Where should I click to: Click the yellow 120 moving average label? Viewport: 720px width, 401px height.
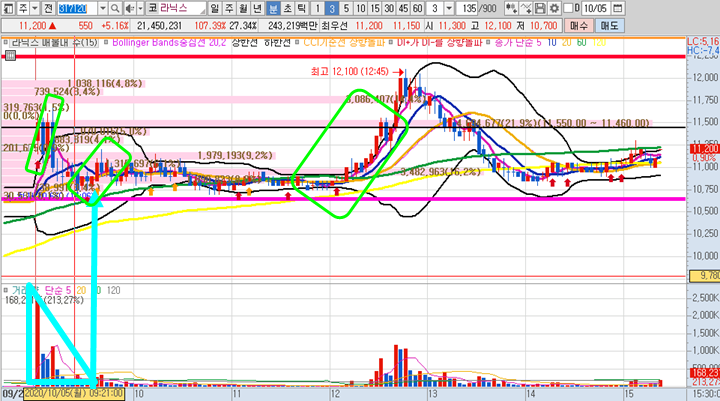599,42
